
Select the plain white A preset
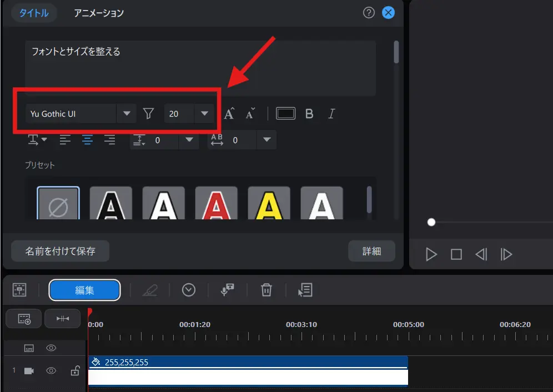click(x=321, y=203)
